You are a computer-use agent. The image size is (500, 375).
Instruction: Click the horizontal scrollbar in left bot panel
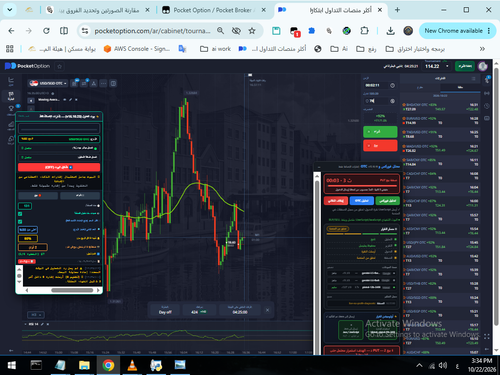[x=72, y=290]
